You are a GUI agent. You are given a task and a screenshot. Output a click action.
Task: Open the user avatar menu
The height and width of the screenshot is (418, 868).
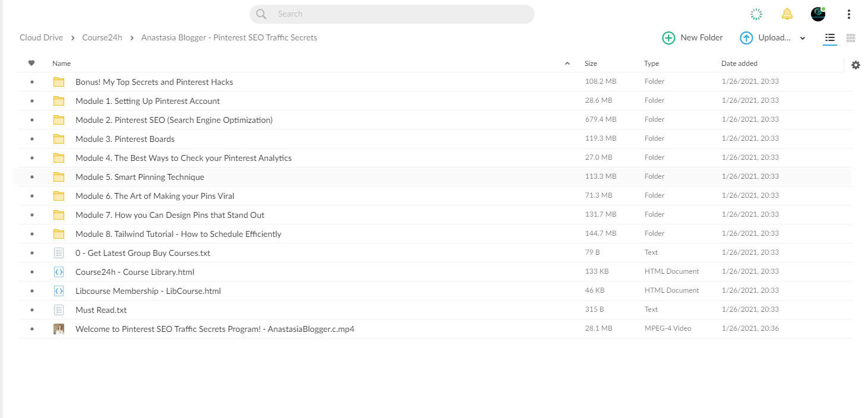pyautogui.click(x=818, y=14)
